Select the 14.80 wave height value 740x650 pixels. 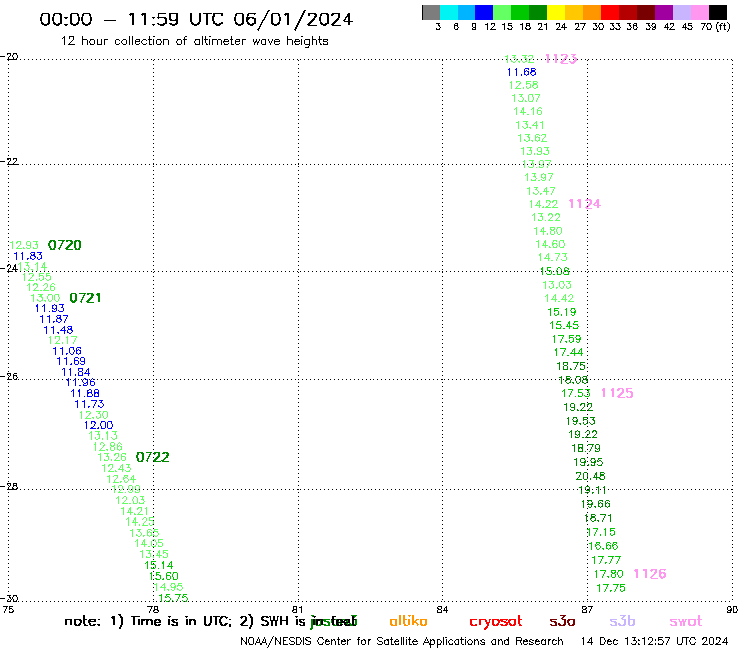[x=548, y=231]
